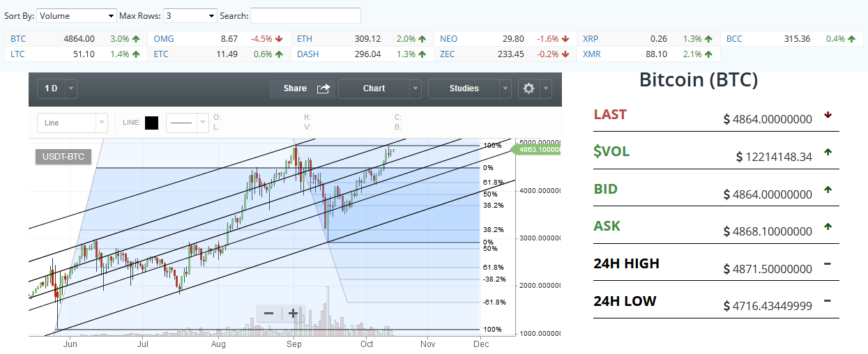
Task: Select the XRP ticker
Action: point(591,38)
